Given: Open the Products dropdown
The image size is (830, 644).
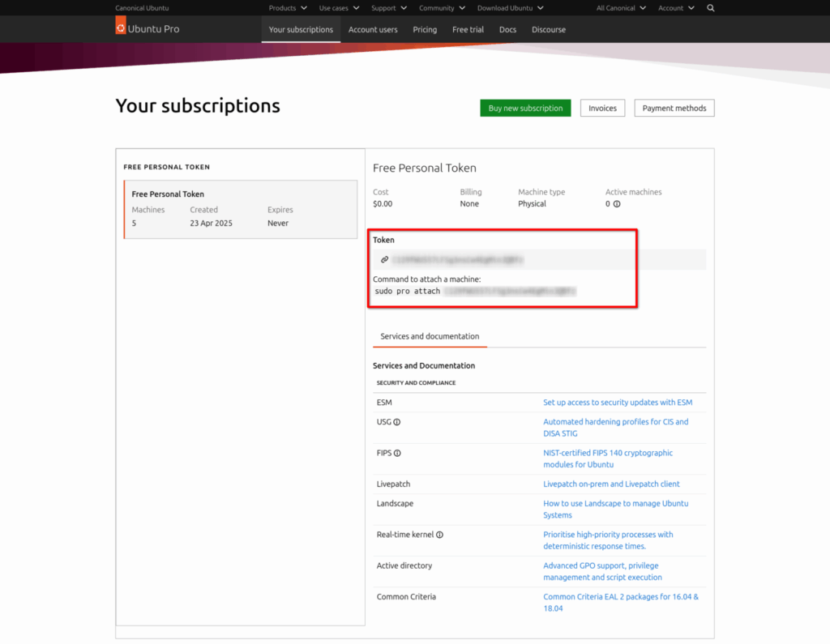Looking at the screenshot, I should [x=287, y=8].
